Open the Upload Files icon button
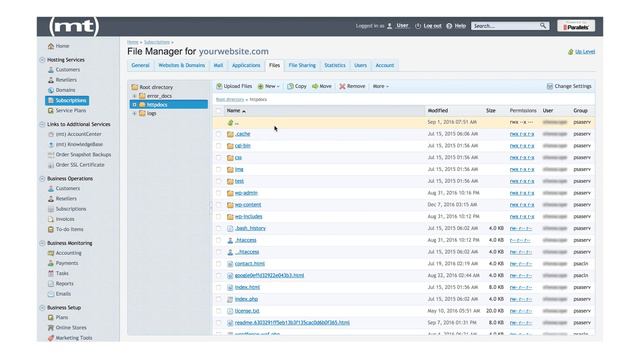This screenshot has width=640, height=360. [x=219, y=86]
